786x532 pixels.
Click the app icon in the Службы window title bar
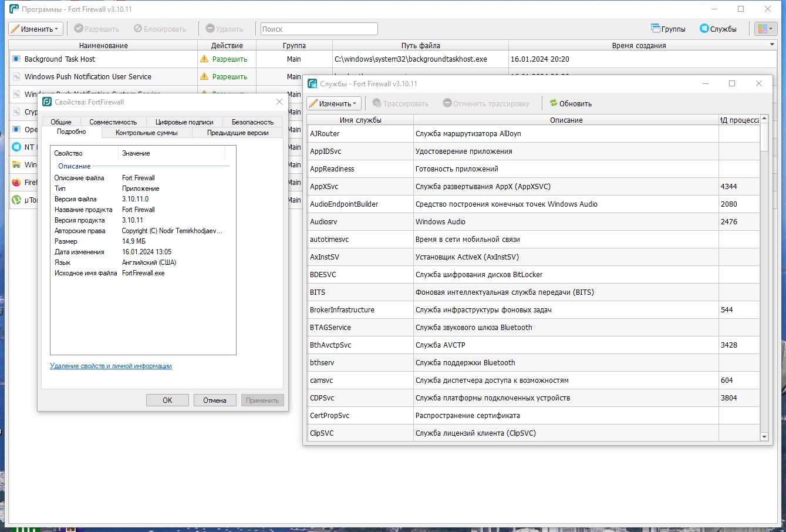(313, 84)
